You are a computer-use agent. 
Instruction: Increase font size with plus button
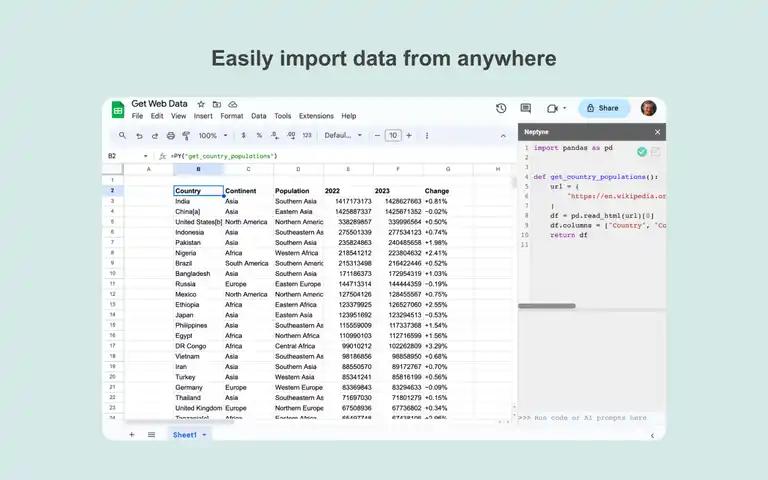point(409,136)
